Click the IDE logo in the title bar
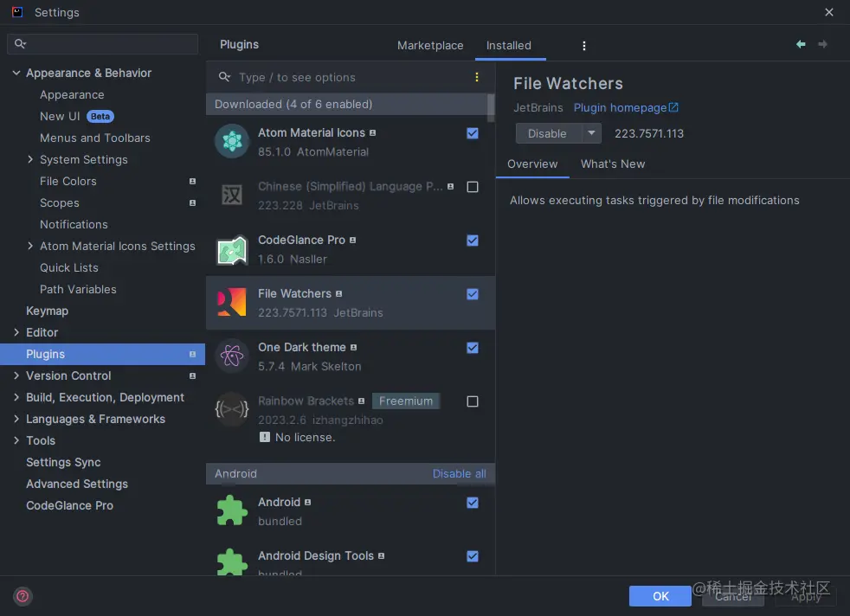Screen dimensions: 850x616 tap(17, 12)
